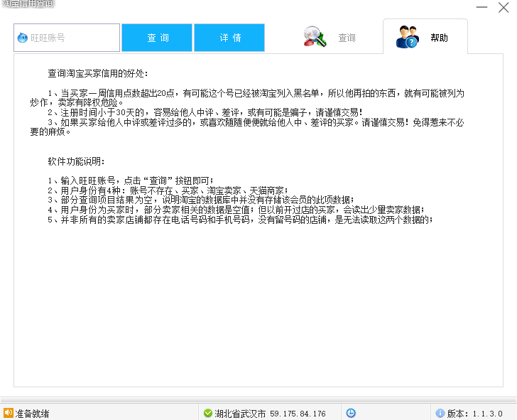Image resolution: width=517 pixels, height=420 pixels.
Task: Click the line about 部分查询项目结果为空
Action: point(200,200)
